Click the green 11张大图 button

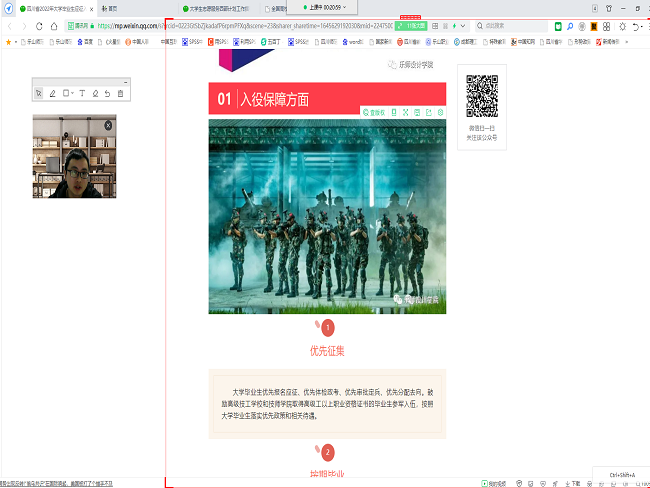(x=411, y=26)
